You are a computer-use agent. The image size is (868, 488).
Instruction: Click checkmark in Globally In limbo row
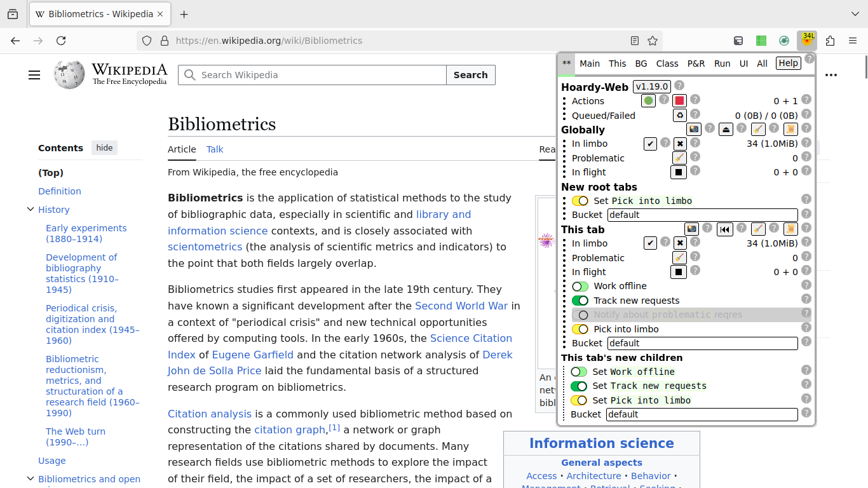tap(650, 144)
